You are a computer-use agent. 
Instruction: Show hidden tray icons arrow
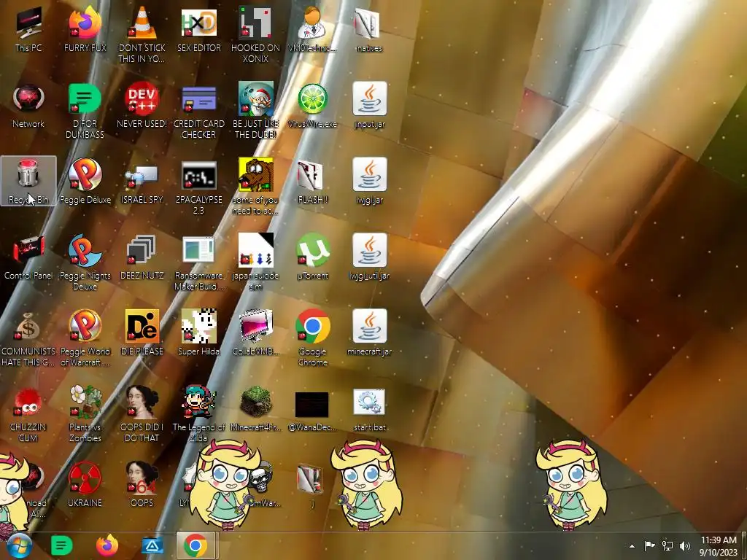[x=632, y=546]
